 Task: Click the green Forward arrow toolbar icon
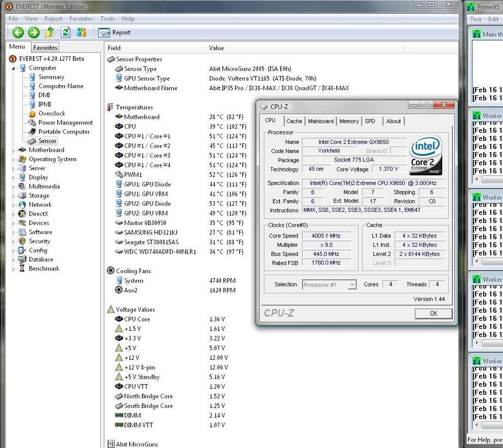point(34,32)
